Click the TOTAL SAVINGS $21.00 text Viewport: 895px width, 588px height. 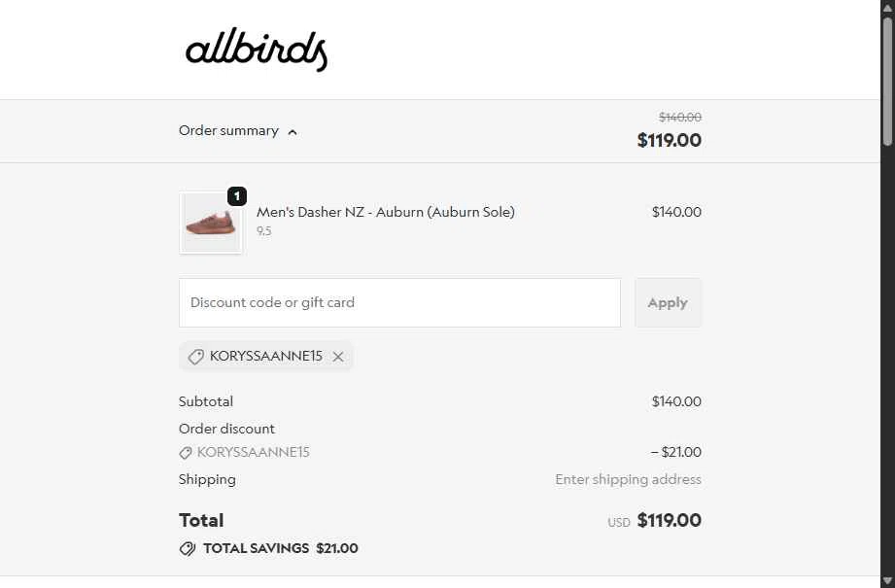[280, 548]
